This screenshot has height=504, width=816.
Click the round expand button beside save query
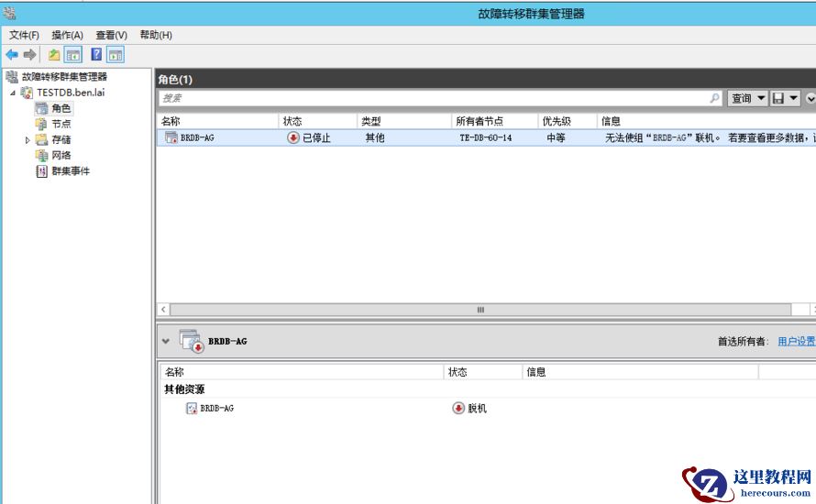point(810,98)
